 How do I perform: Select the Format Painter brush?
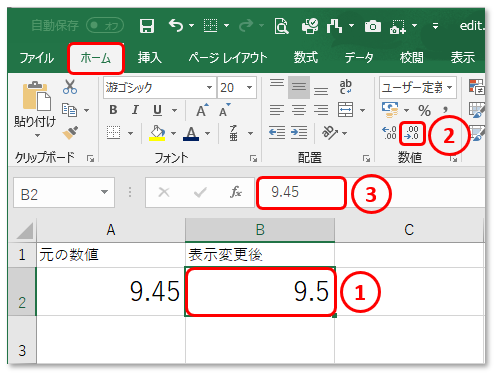point(70,133)
